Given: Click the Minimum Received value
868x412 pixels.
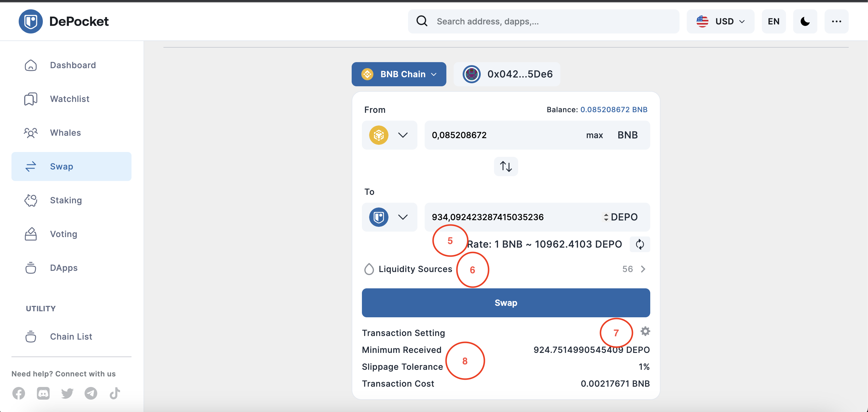Looking at the screenshot, I should (x=591, y=350).
